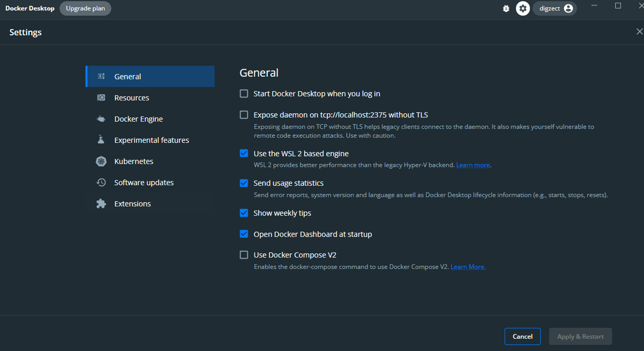
Task: Close the Settings panel with the X
Action: pyautogui.click(x=639, y=32)
